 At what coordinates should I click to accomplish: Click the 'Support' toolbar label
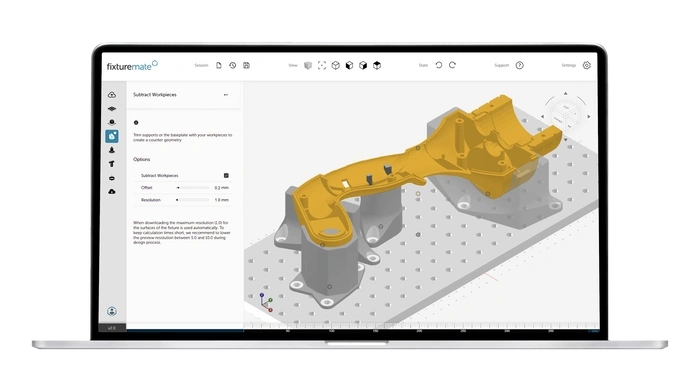tap(501, 65)
